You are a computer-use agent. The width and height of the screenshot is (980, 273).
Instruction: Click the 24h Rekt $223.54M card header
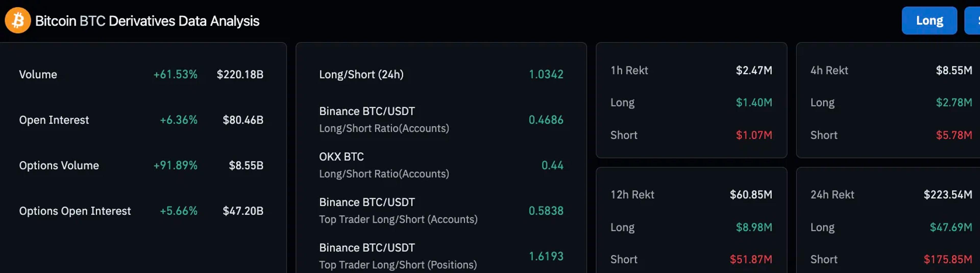click(x=891, y=195)
